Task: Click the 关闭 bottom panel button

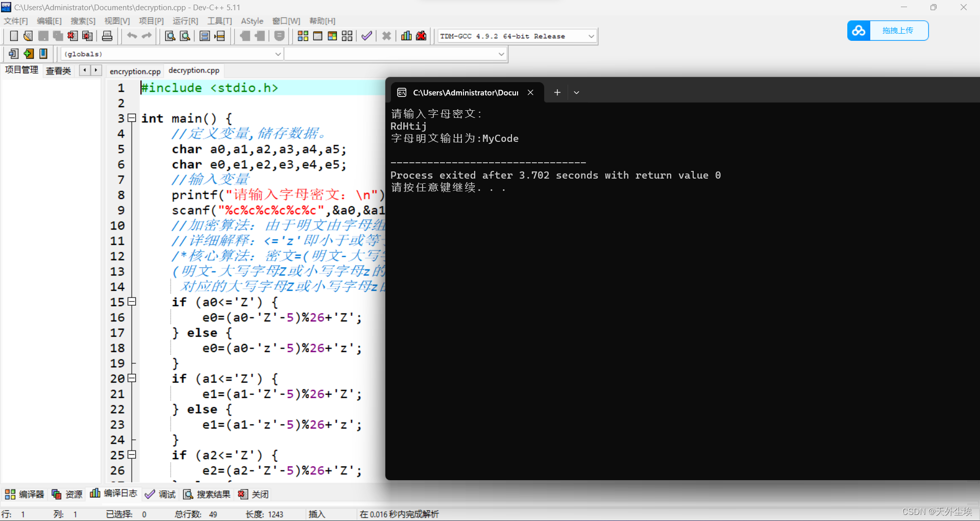Action: pyautogui.click(x=253, y=494)
